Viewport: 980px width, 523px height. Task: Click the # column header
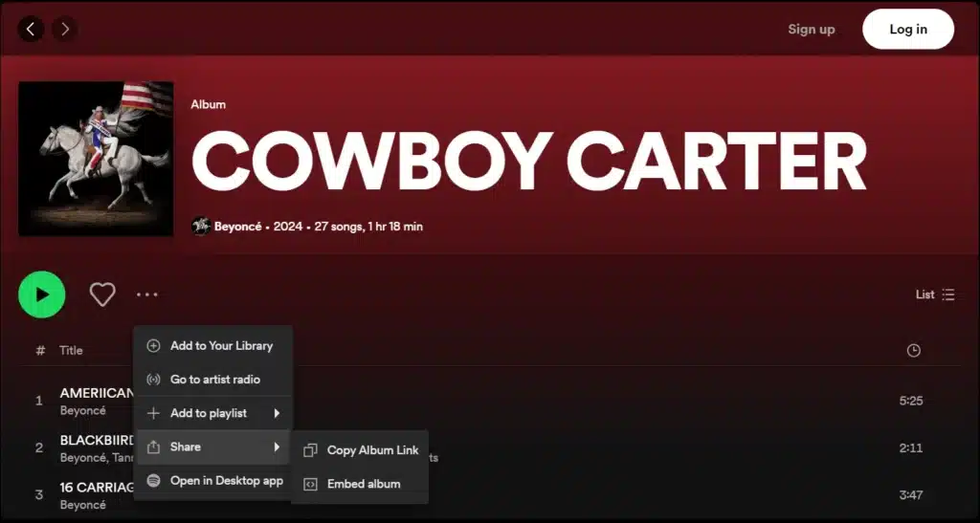pyautogui.click(x=40, y=351)
